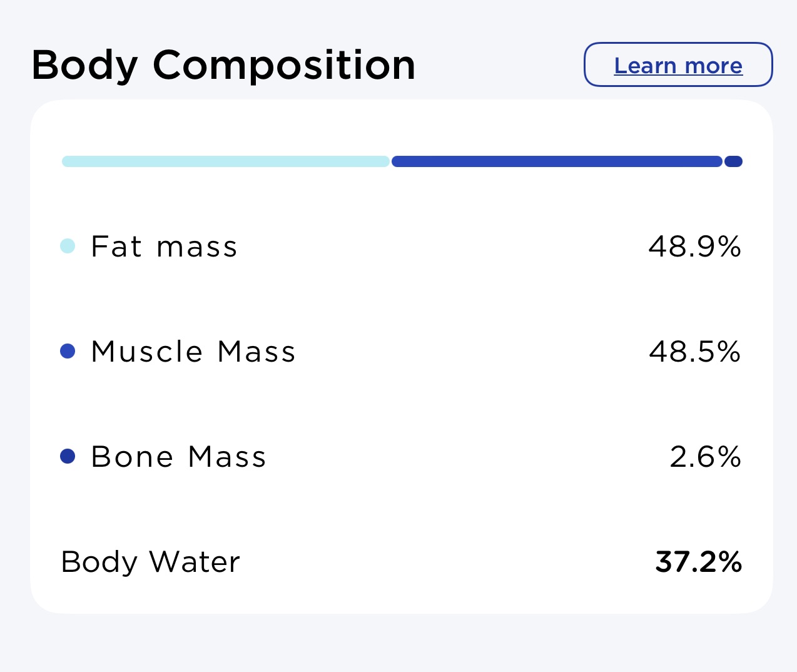Click the 48.5% muscle mass value
The image size is (797, 672).
[694, 352]
